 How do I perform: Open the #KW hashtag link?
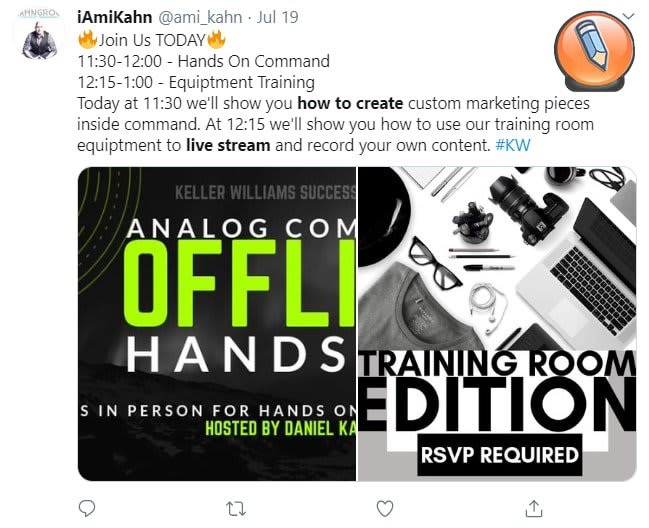point(513,145)
